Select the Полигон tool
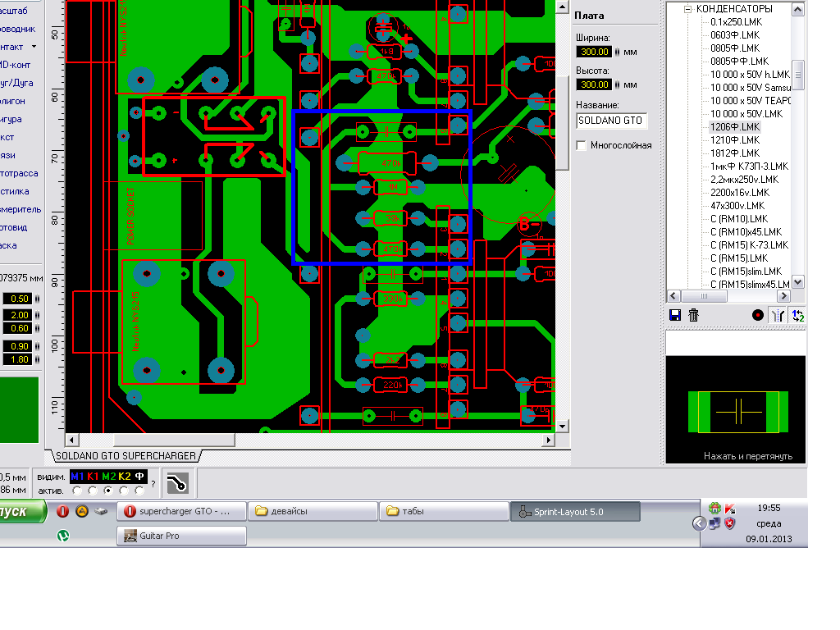The width and height of the screenshot is (840, 630). click(12, 101)
